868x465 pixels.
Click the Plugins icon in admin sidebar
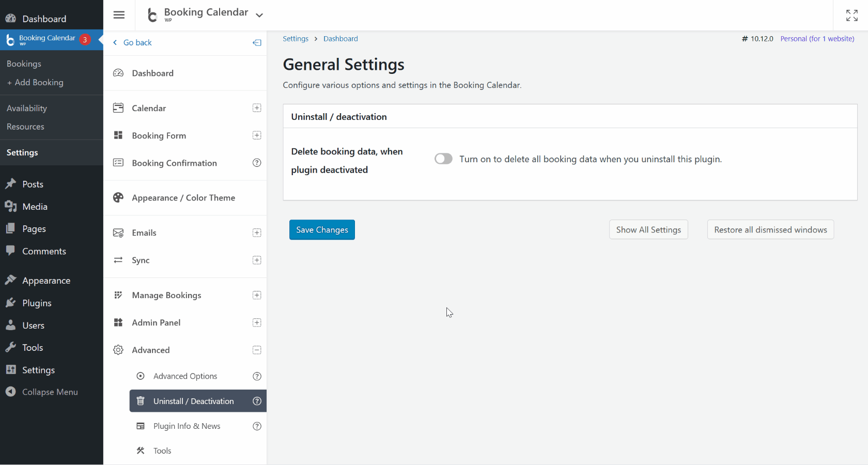tap(10, 303)
